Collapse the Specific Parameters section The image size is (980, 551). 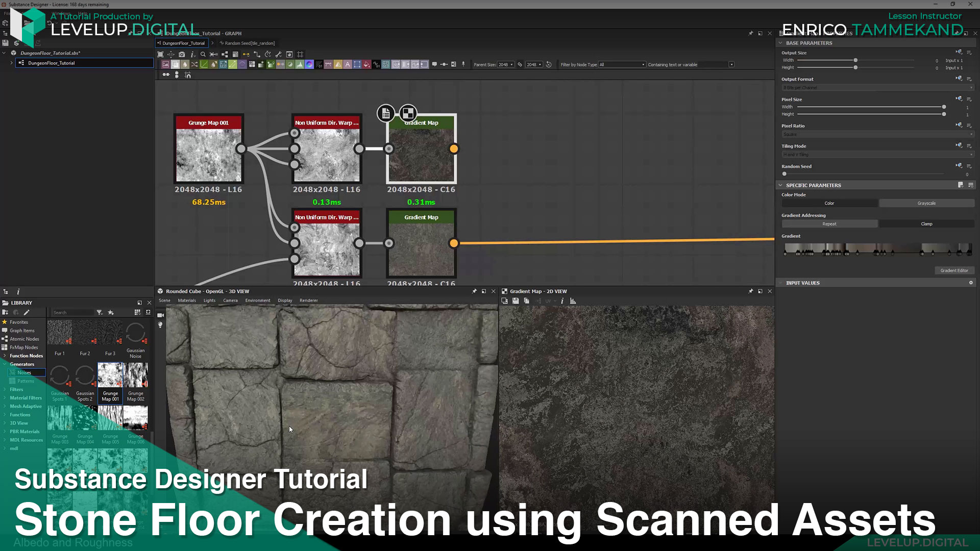click(x=780, y=185)
